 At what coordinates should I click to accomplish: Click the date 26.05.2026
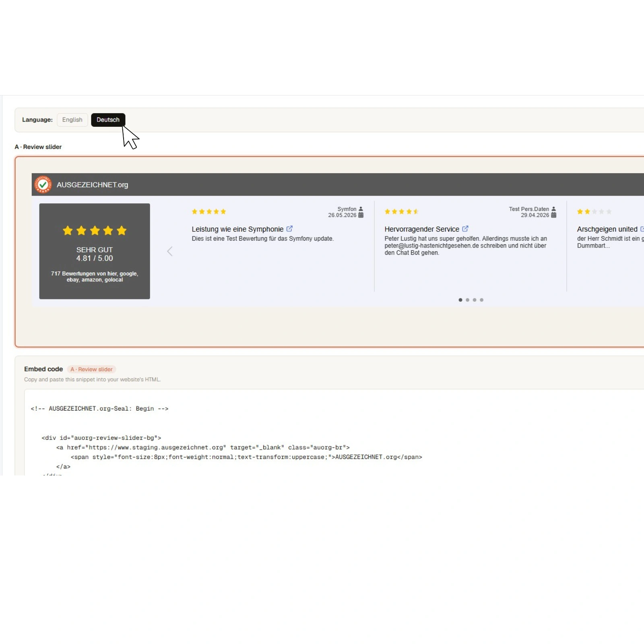pos(342,215)
